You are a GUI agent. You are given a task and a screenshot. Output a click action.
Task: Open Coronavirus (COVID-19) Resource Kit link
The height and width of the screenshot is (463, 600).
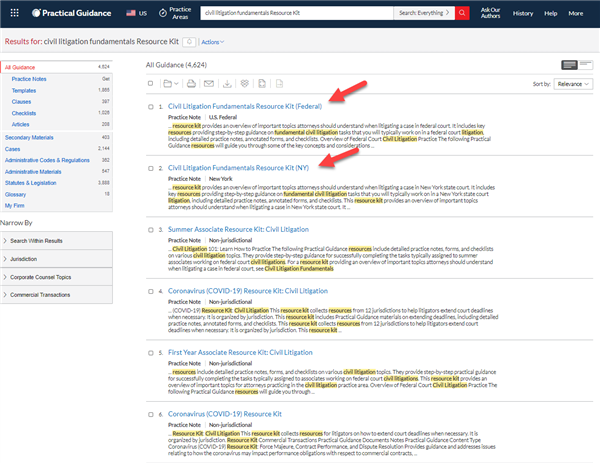pos(225,414)
